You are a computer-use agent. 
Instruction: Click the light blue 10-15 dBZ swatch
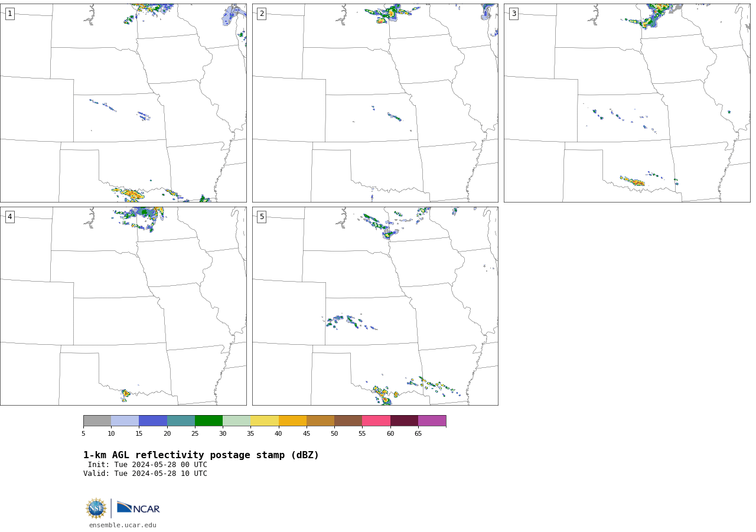coord(125,420)
